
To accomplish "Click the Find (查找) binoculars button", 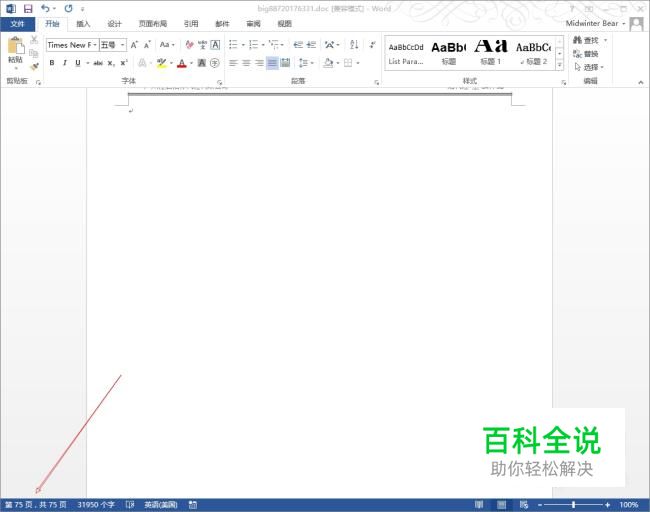I will [x=587, y=40].
